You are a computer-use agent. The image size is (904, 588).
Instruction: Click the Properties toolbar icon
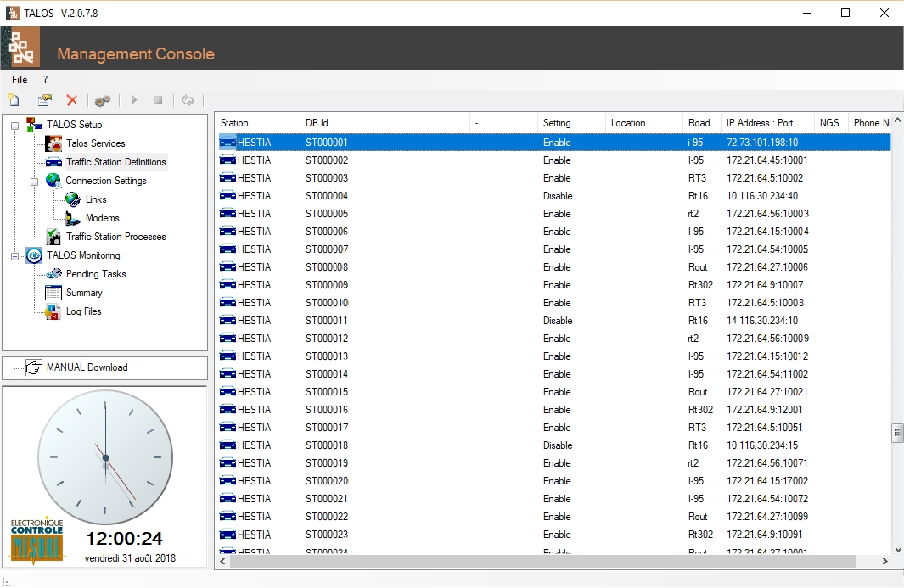tap(44, 100)
